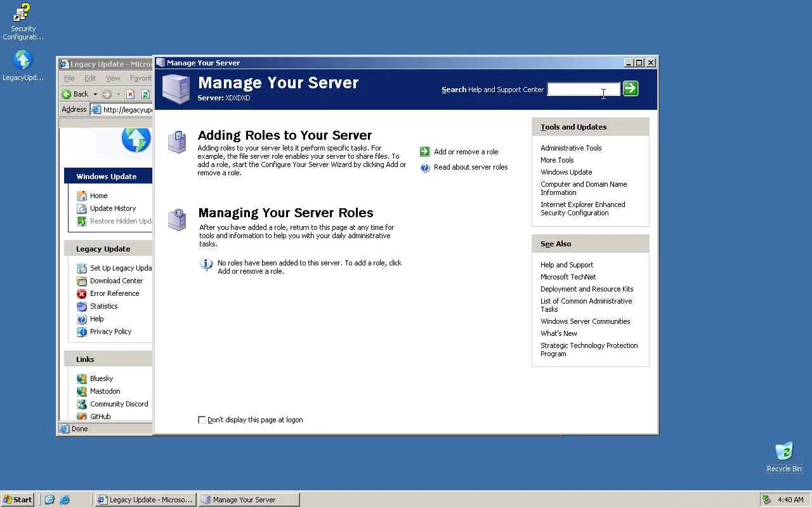Click the Community Discord icon
This screenshot has height=508, width=812.
[82, 404]
